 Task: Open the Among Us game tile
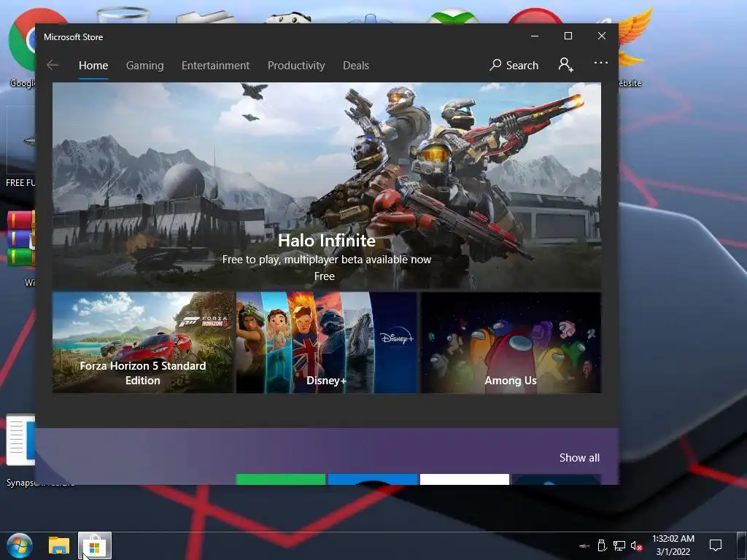pos(510,343)
